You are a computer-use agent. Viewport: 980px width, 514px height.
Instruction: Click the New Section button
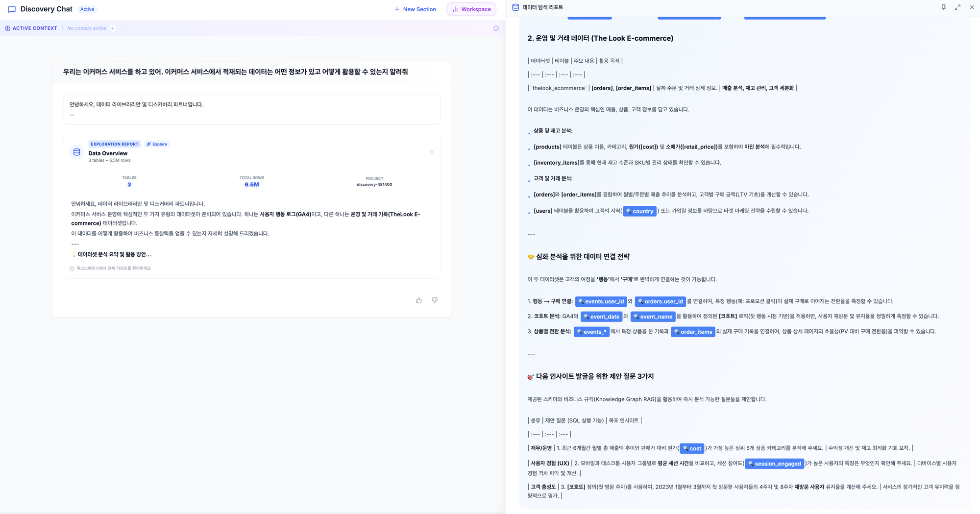415,9
